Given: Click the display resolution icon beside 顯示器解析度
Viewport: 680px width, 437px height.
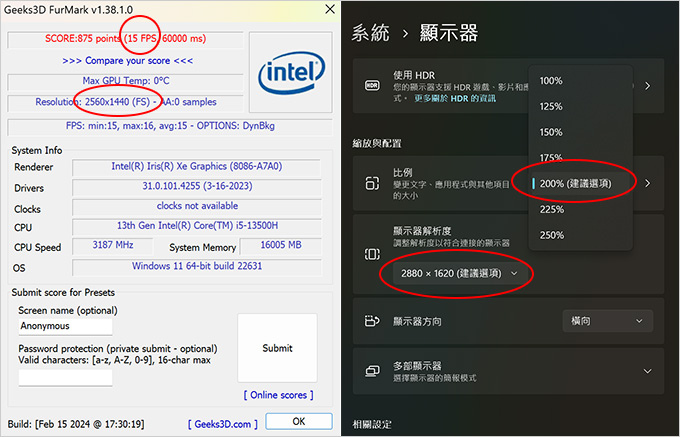Looking at the screenshot, I should click(372, 254).
